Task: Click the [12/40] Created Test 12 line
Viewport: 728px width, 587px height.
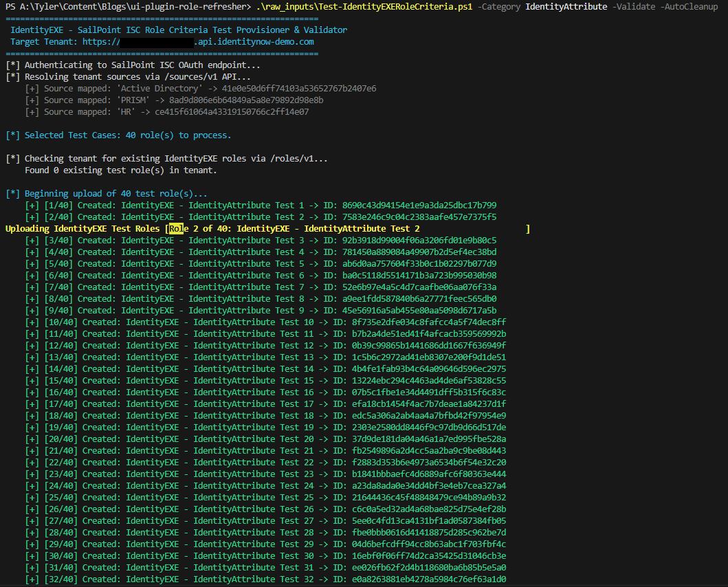Action: click(265, 346)
